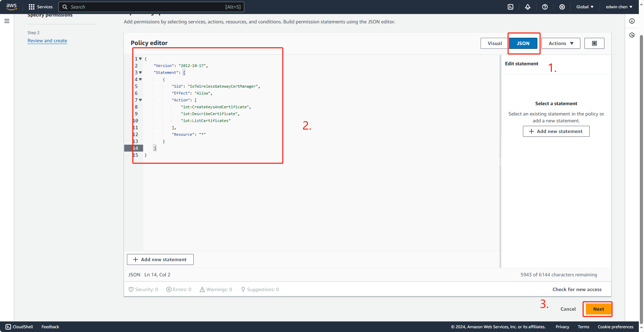Click the "Resource": "*" line
Screen dimensions: 644x332
[189, 134]
